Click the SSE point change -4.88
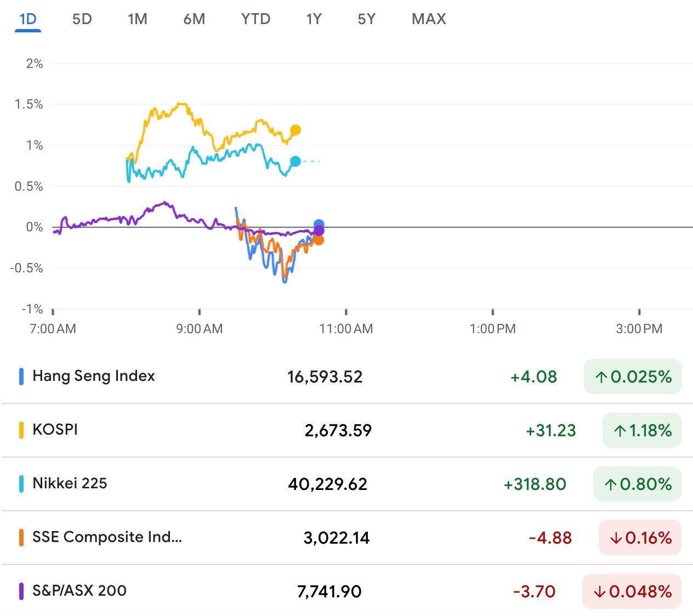693x616 pixels. pyautogui.click(x=550, y=538)
